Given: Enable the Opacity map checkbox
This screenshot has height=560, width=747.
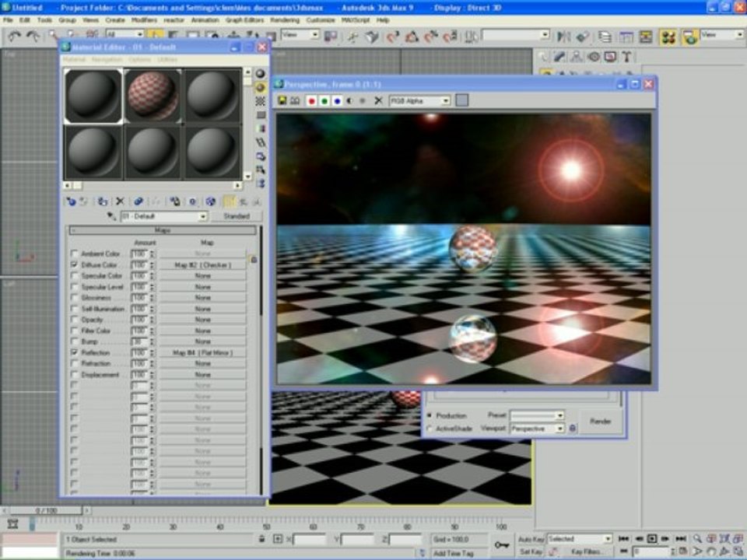Looking at the screenshot, I should click(x=75, y=320).
